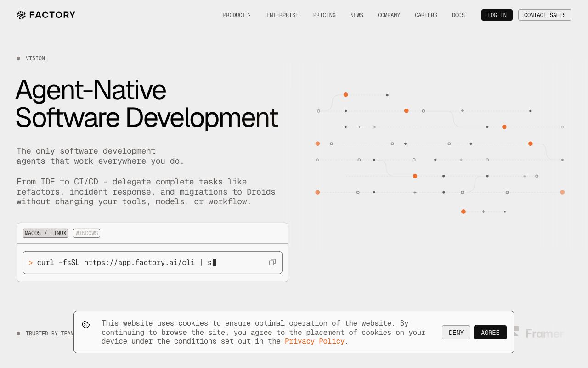588x368 pixels.
Task: Open the Privacy Policy link
Action: [x=314, y=341]
